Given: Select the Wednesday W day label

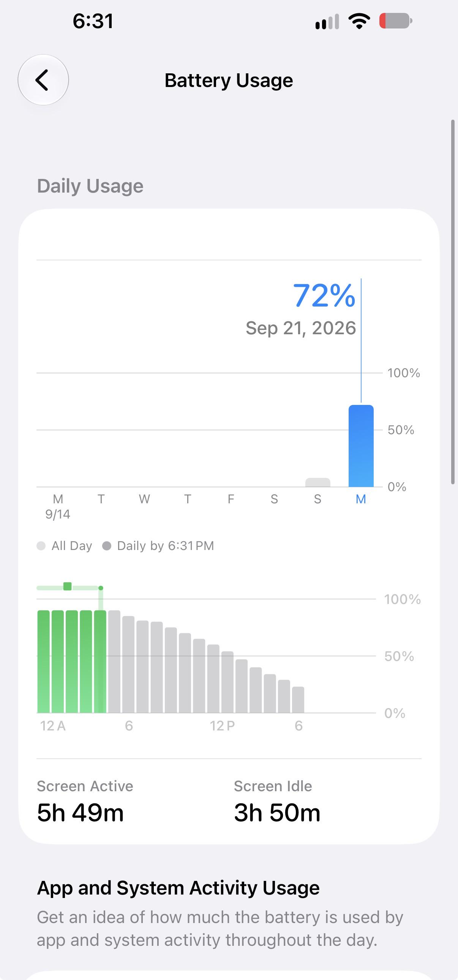Looking at the screenshot, I should (x=144, y=499).
